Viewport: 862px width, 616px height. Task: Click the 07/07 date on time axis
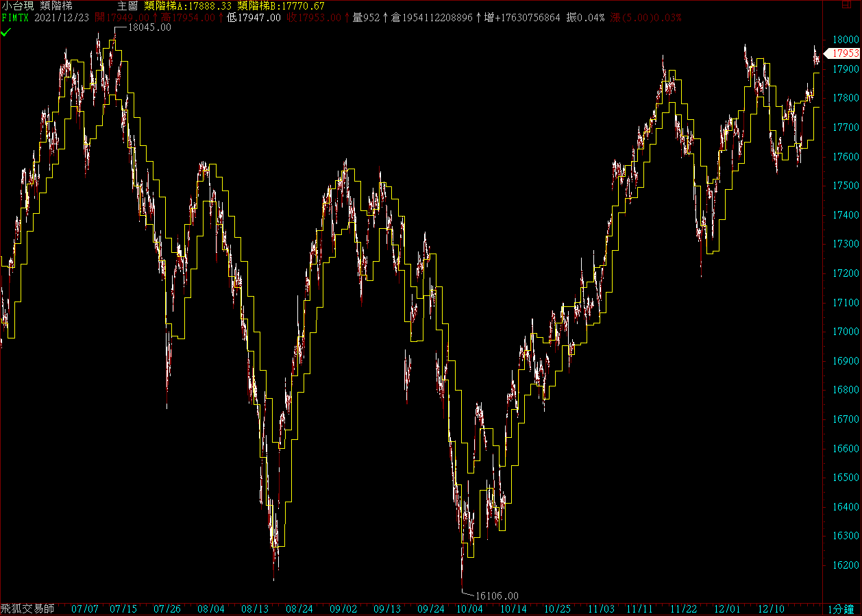85,609
